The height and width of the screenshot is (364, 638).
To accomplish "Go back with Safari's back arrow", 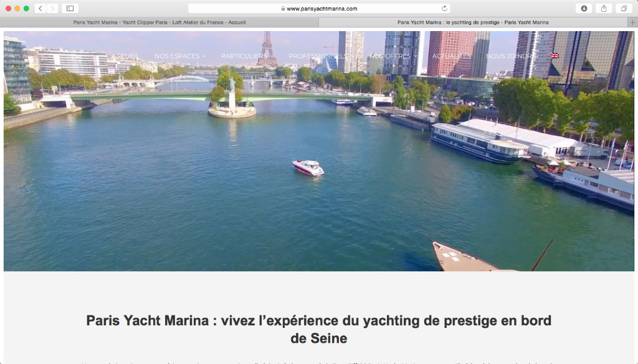I will click(40, 8).
